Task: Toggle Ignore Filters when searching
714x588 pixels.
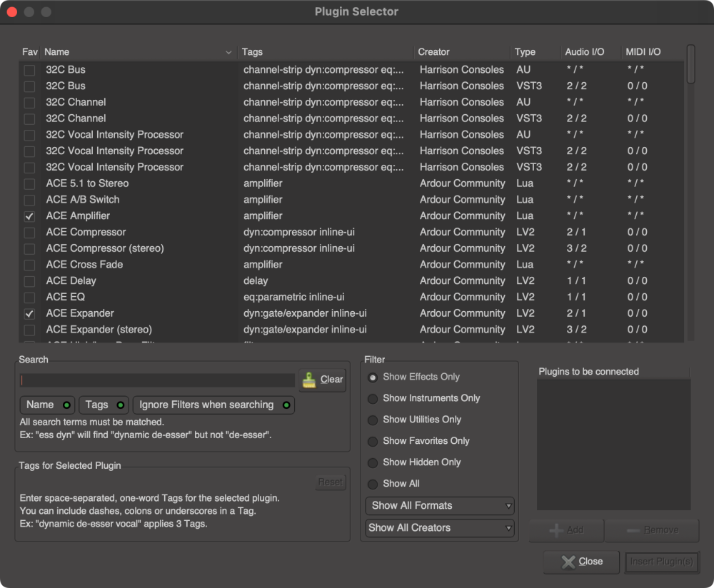Action: [x=213, y=405]
